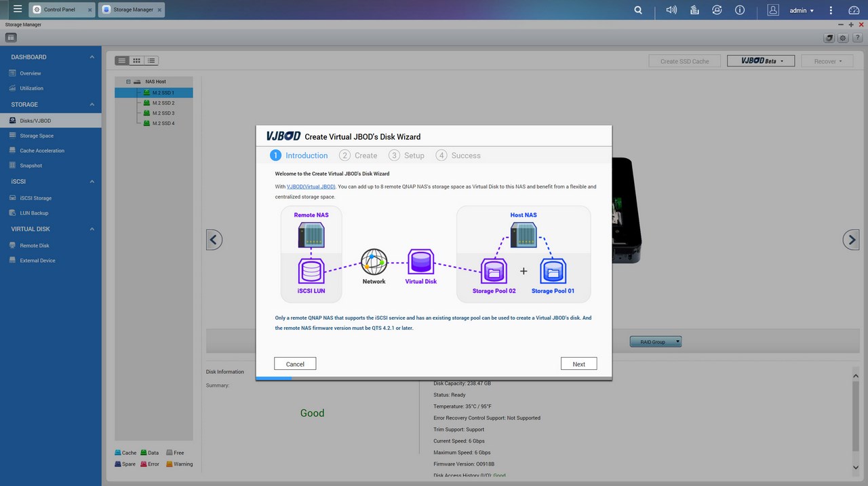Open the volume control speaker icon
Image resolution: width=868 pixels, height=486 pixels.
pos(671,10)
